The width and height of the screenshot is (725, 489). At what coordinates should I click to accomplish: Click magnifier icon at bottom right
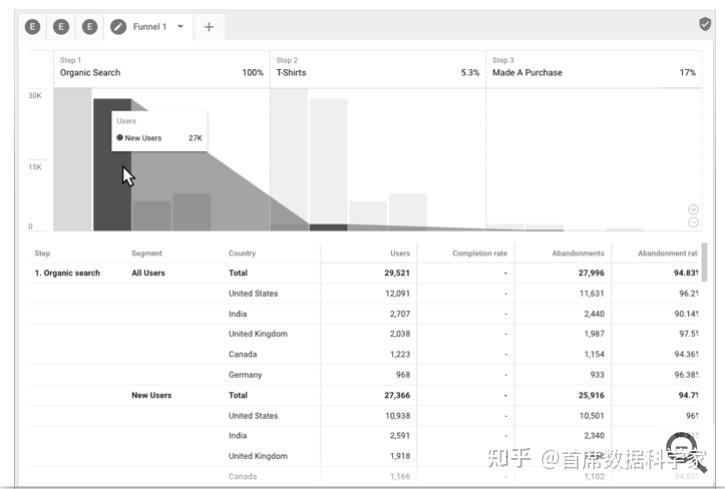(686, 452)
